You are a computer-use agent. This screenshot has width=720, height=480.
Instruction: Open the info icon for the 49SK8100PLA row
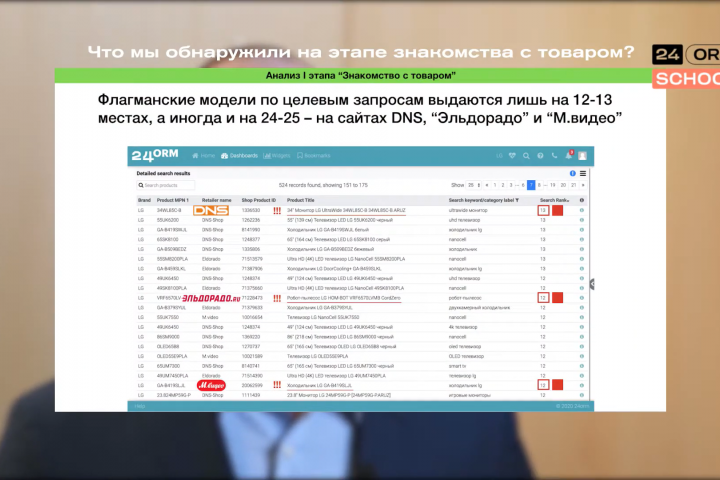(582, 288)
